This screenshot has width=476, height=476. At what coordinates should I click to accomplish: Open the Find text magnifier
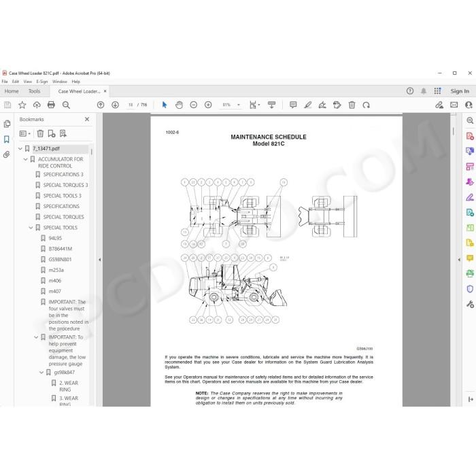click(66, 105)
